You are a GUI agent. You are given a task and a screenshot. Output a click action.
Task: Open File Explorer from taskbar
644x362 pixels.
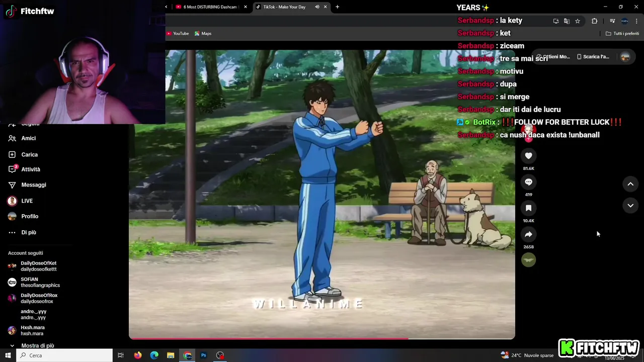click(x=171, y=355)
